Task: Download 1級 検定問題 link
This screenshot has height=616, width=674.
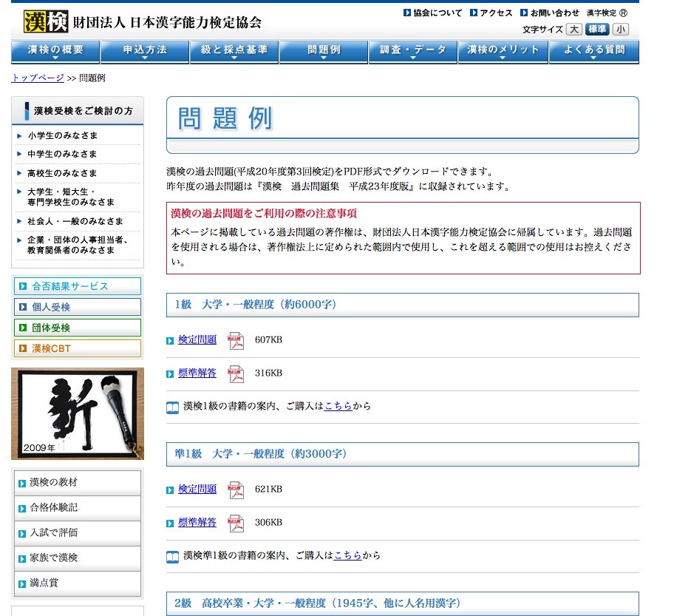Action: pyautogui.click(x=197, y=340)
